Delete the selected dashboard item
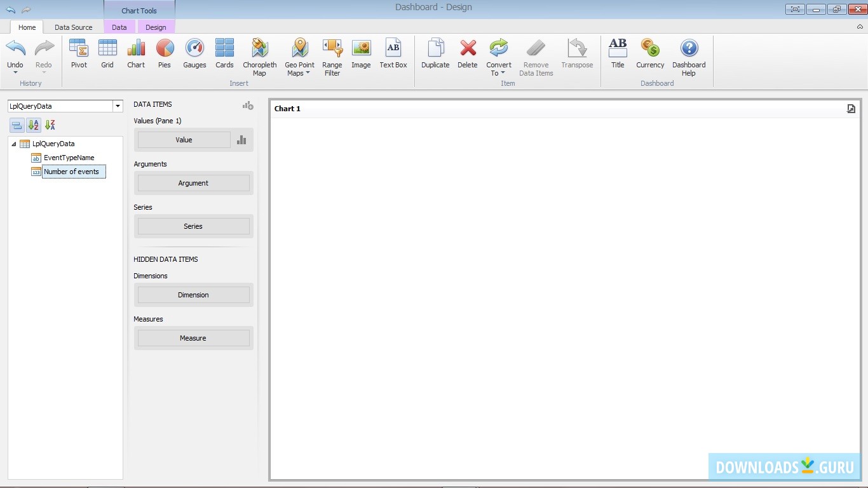 pyautogui.click(x=468, y=53)
